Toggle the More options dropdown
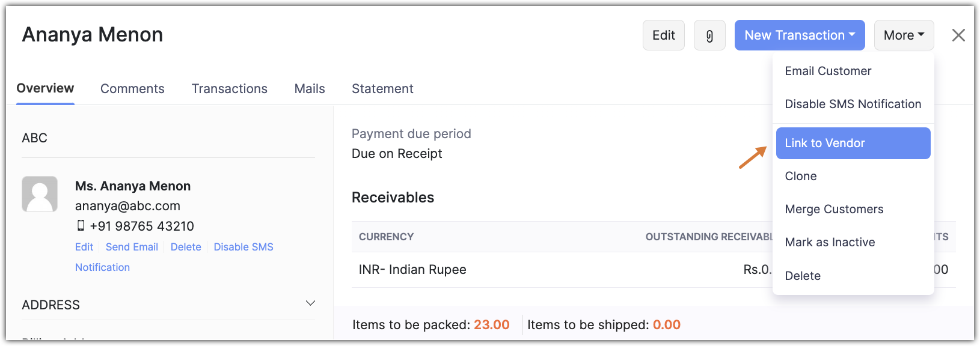The image size is (980, 346). (x=904, y=35)
